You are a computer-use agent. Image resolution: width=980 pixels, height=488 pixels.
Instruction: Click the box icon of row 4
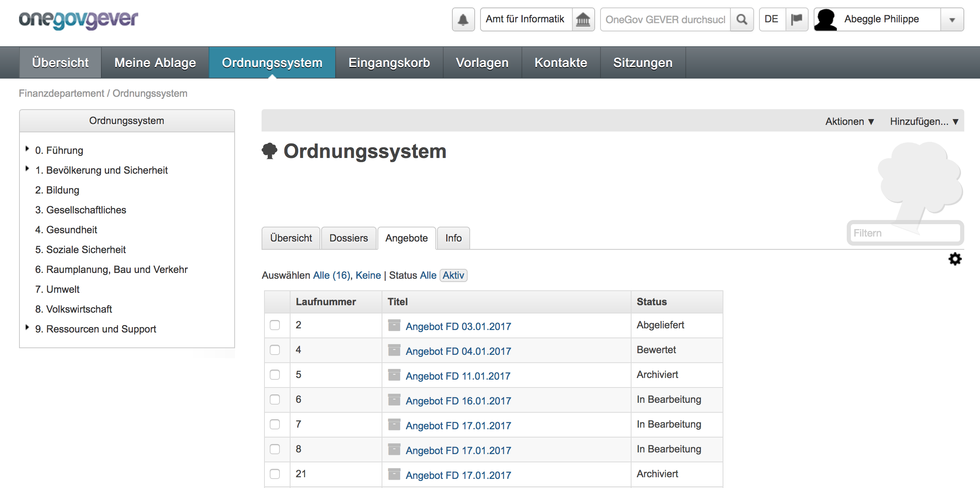point(394,350)
